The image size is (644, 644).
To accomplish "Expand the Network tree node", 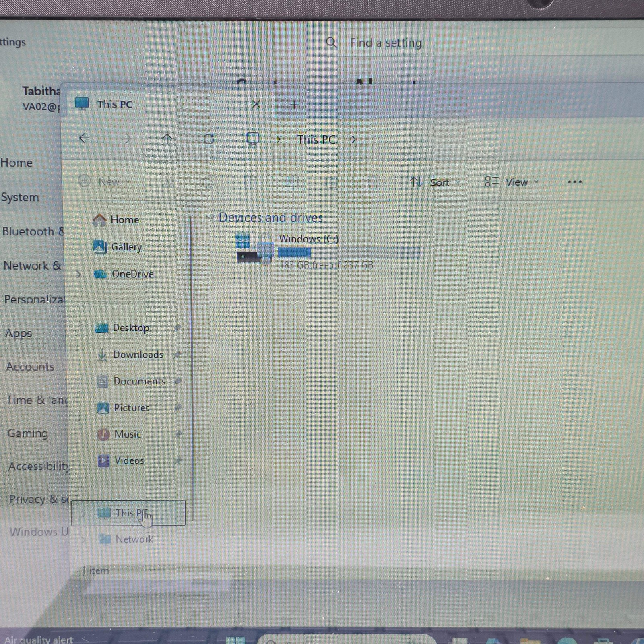I will click(83, 540).
